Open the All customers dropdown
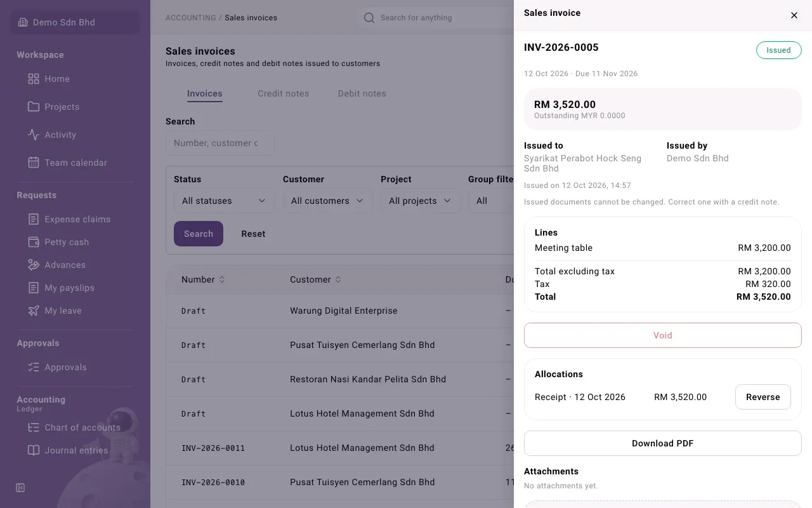Screen dimensions: 812x508 coord(327,201)
